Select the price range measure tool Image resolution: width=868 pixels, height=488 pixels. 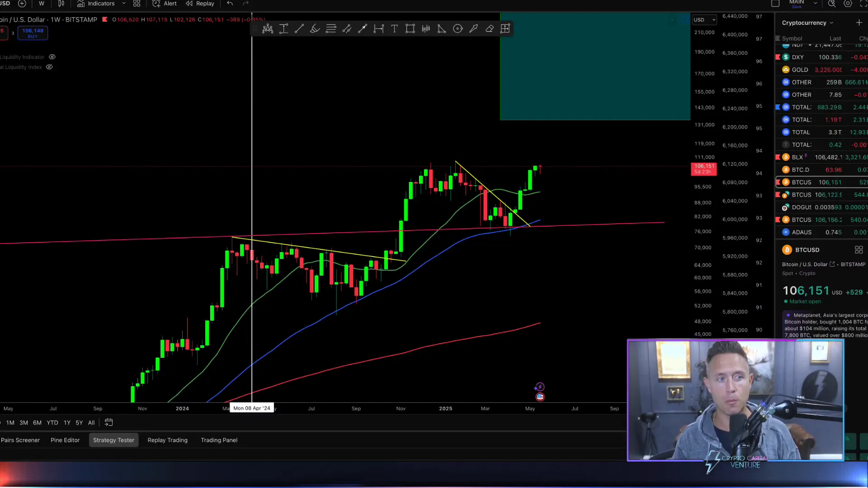(283, 29)
